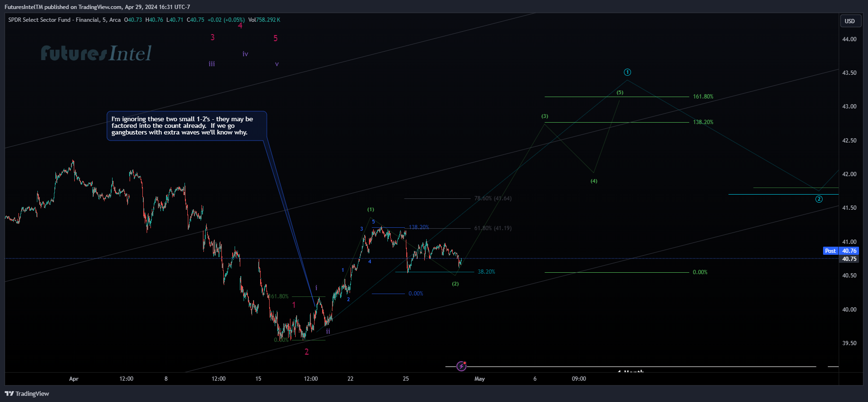868x402 pixels.
Task: Select the circled 1 cyan wave label
Action: (x=627, y=72)
